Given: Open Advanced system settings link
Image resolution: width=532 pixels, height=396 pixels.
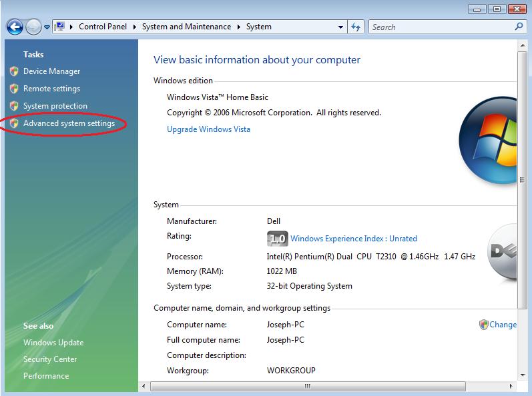Looking at the screenshot, I should [69, 123].
